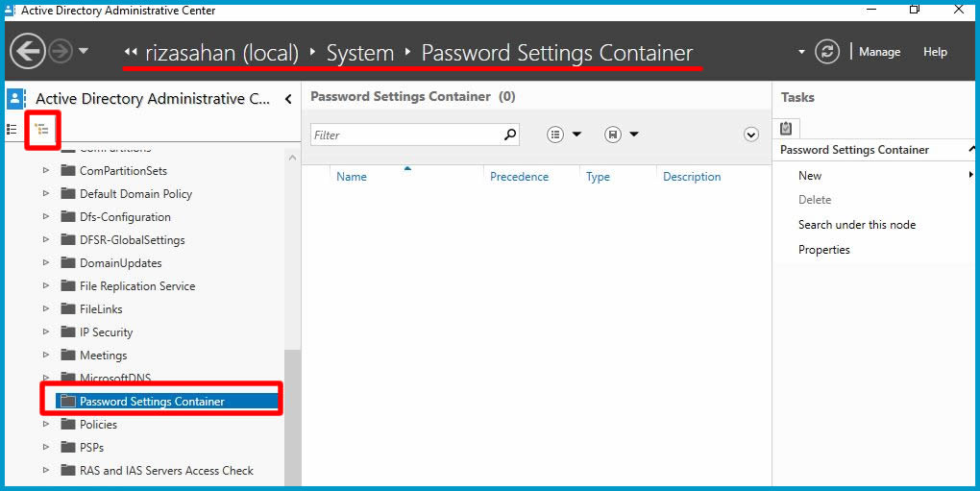The image size is (980, 491).
Task: Click the Forward navigation arrow button
Action: point(61,51)
